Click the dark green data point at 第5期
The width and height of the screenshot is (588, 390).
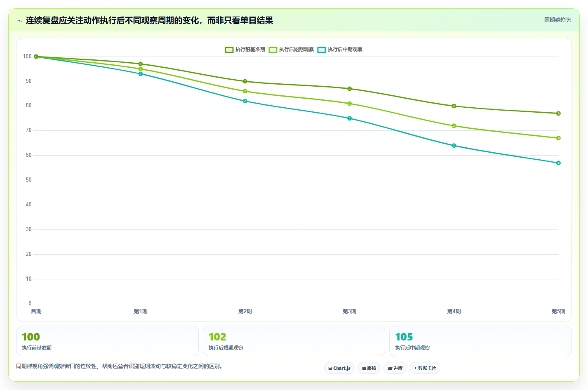(x=558, y=113)
